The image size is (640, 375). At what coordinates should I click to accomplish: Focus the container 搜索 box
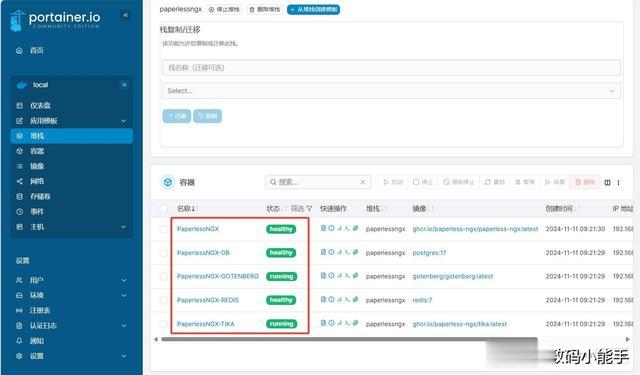(x=318, y=182)
